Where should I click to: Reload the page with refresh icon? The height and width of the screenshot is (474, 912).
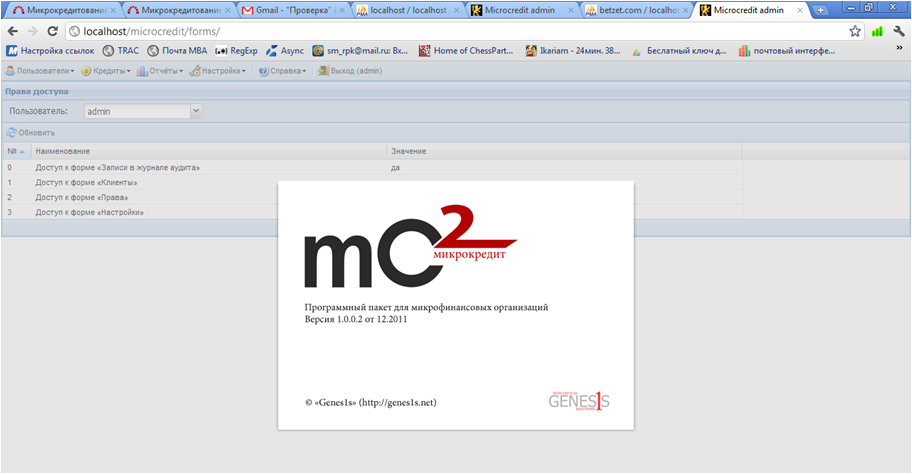pyautogui.click(x=52, y=31)
